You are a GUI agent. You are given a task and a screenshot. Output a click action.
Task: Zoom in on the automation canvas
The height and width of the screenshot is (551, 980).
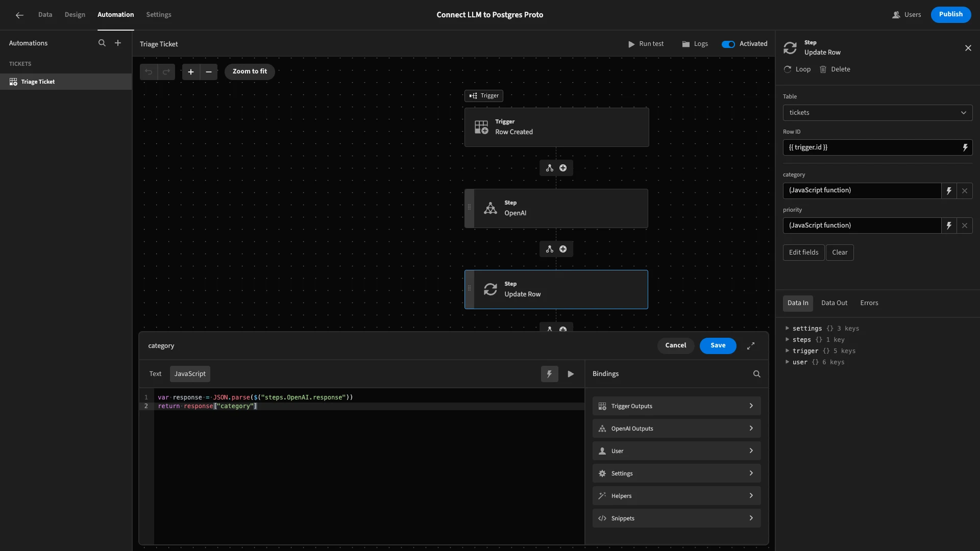tap(191, 72)
